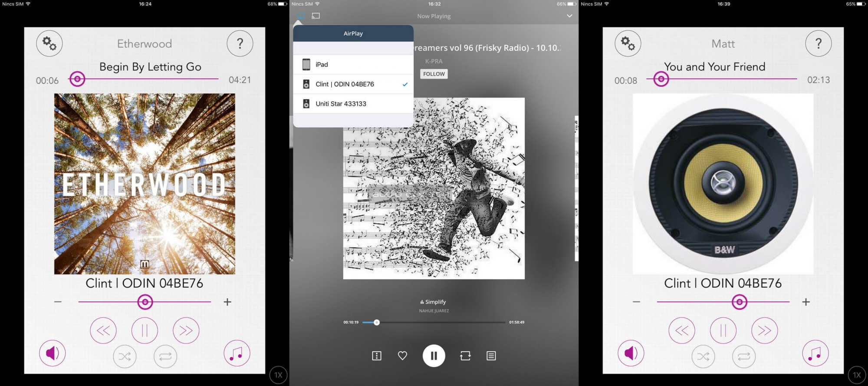Skip forward in Etherwood player

[186, 330]
